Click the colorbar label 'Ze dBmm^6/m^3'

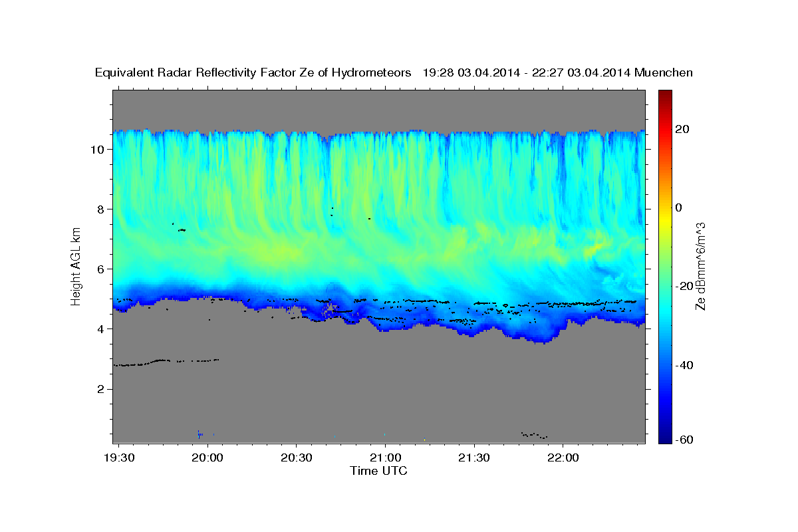(700, 266)
